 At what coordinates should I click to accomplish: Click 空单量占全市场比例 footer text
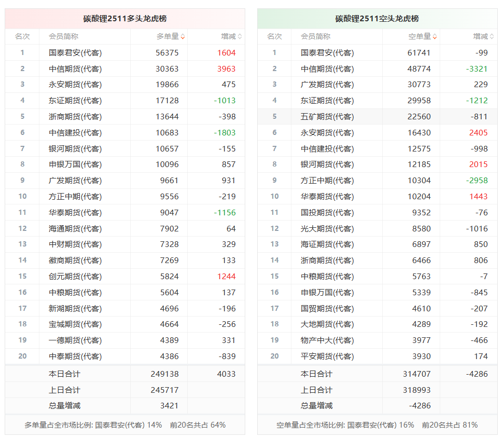[x=377, y=426]
